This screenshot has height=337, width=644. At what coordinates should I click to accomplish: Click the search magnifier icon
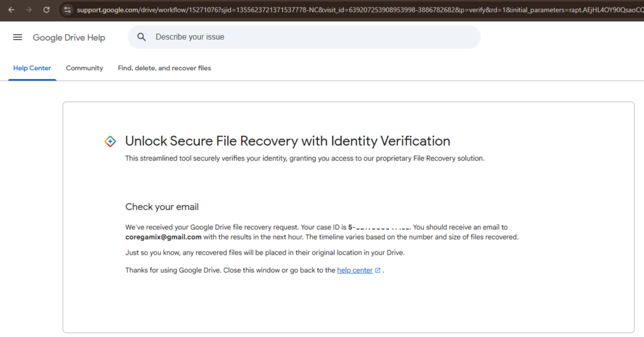[142, 37]
